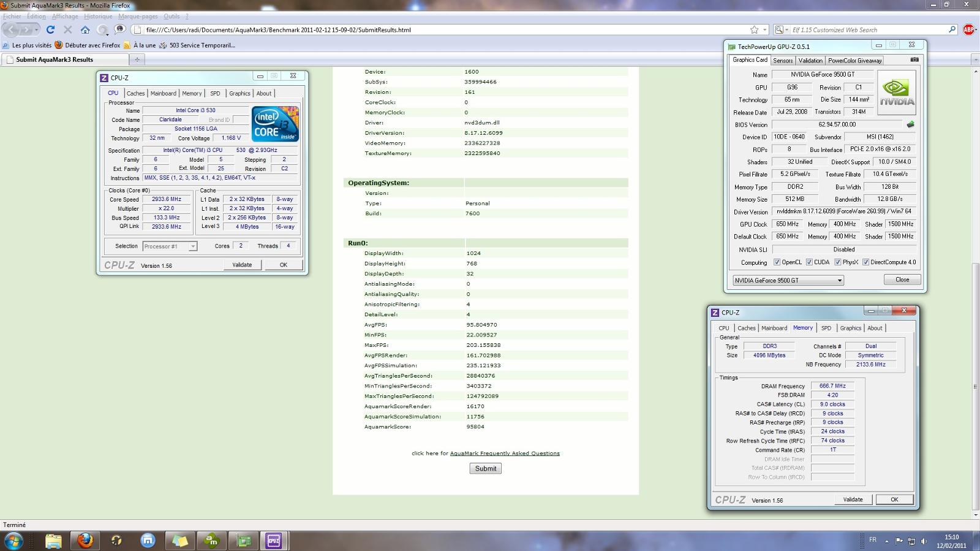Click the sticky notes taskbar icon
The height and width of the screenshot is (551, 980).
tap(179, 541)
